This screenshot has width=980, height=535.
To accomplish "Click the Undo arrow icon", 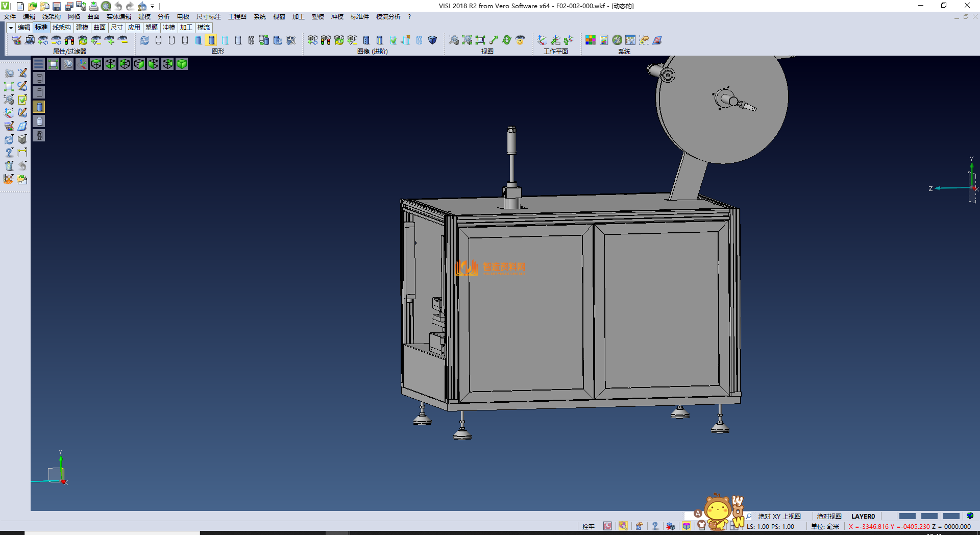I will click(x=118, y=6).
